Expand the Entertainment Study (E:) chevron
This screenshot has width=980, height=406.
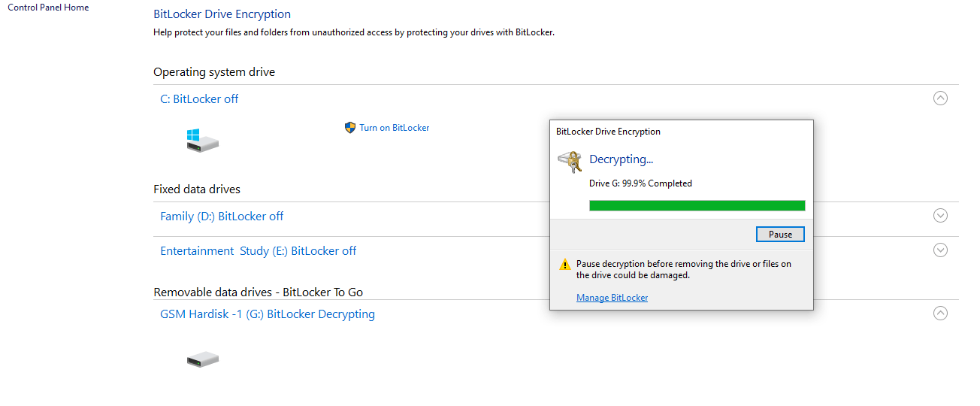point(940,250)
